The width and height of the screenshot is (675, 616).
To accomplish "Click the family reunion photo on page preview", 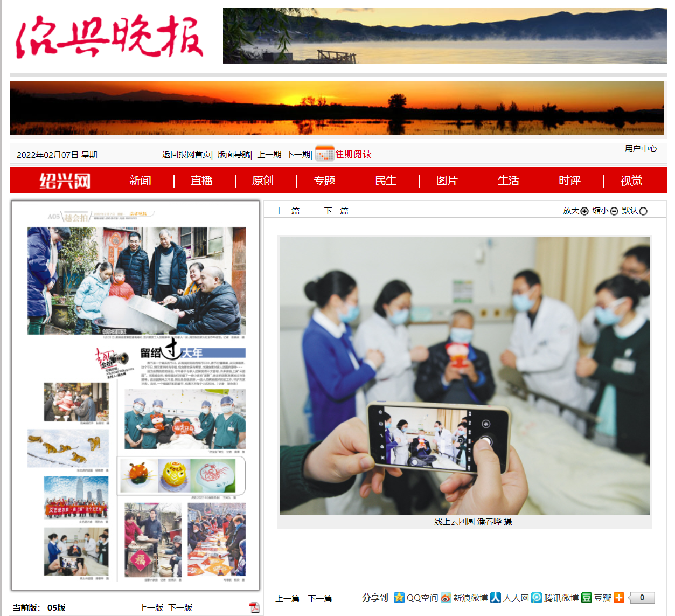I will pos(137,281).
